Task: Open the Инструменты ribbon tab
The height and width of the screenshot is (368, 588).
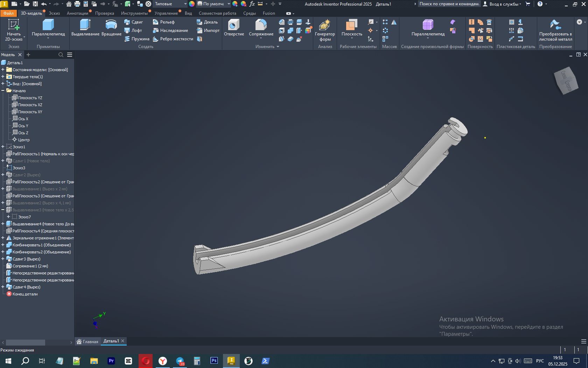Action: 134,13
